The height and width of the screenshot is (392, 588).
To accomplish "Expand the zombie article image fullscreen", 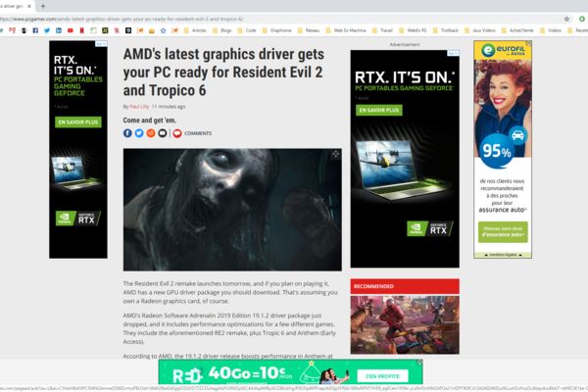I will (335, 154).
